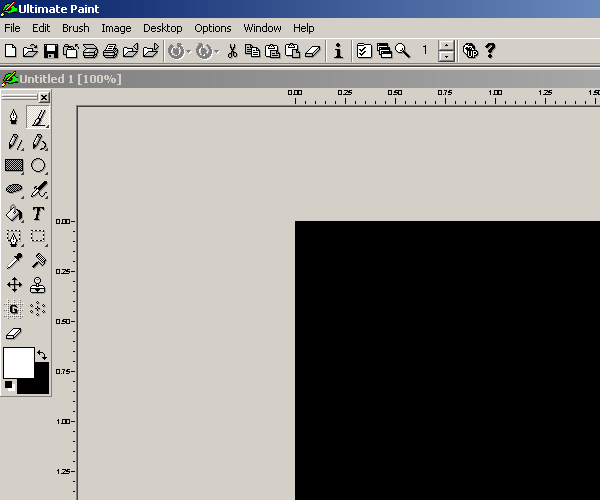Increase the zoom value with up arrow
This screenshot has height=500, width=600.
pyautogui.click(x=446, y=46)
